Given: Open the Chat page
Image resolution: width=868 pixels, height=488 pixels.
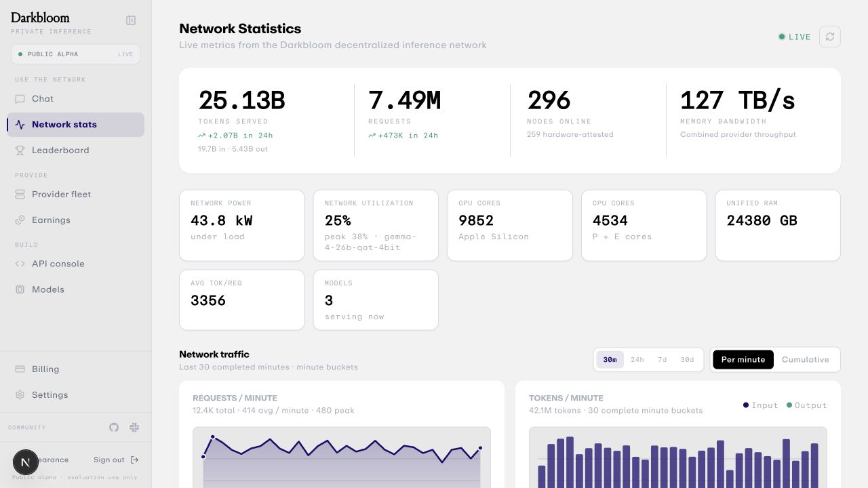Looking at the screenshot, I should 76,99.
